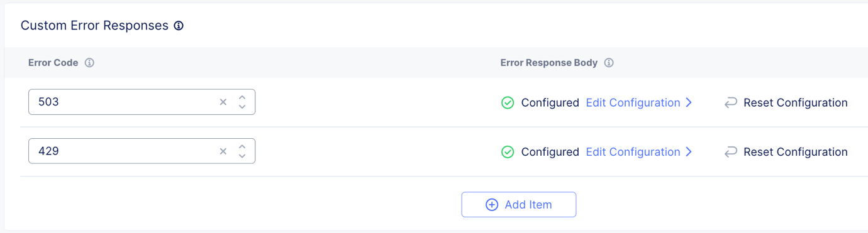Clear the 503 error code with X icon
The image size is (868, 233).
pos(223,102)
